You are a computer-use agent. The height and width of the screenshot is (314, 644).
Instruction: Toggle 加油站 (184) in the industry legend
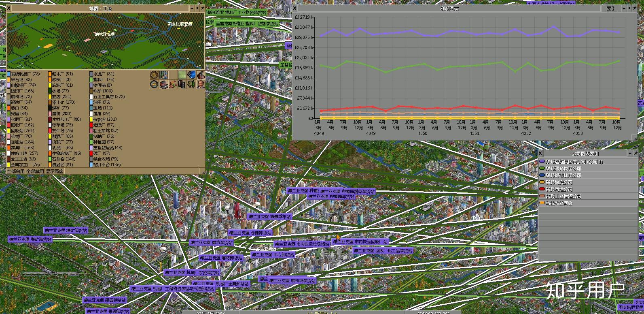click(21, 142)
